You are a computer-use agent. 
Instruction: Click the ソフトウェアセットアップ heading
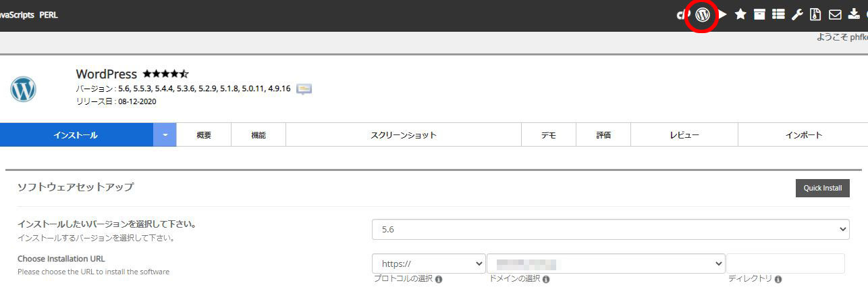pos(76,187)
